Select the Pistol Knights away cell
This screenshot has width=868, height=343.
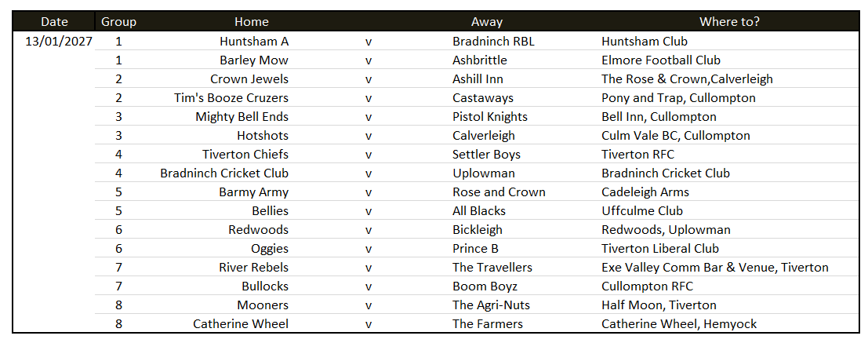(490, 116)
